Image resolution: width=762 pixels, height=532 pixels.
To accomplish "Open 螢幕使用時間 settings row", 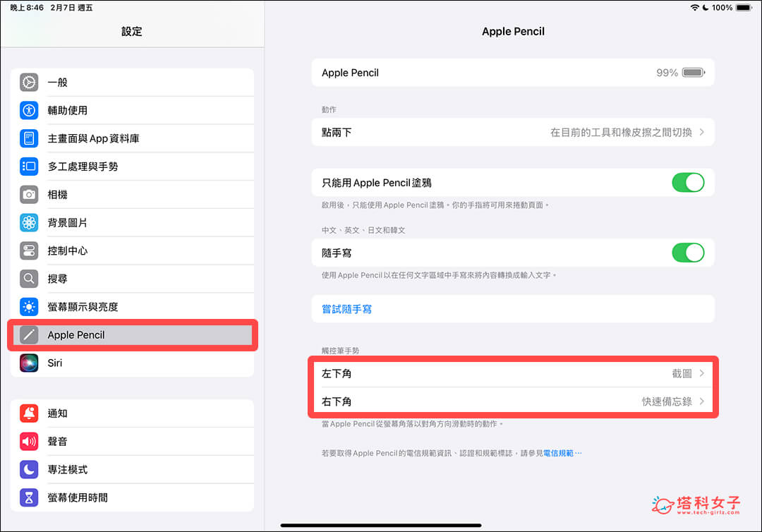I will (132, 497).
